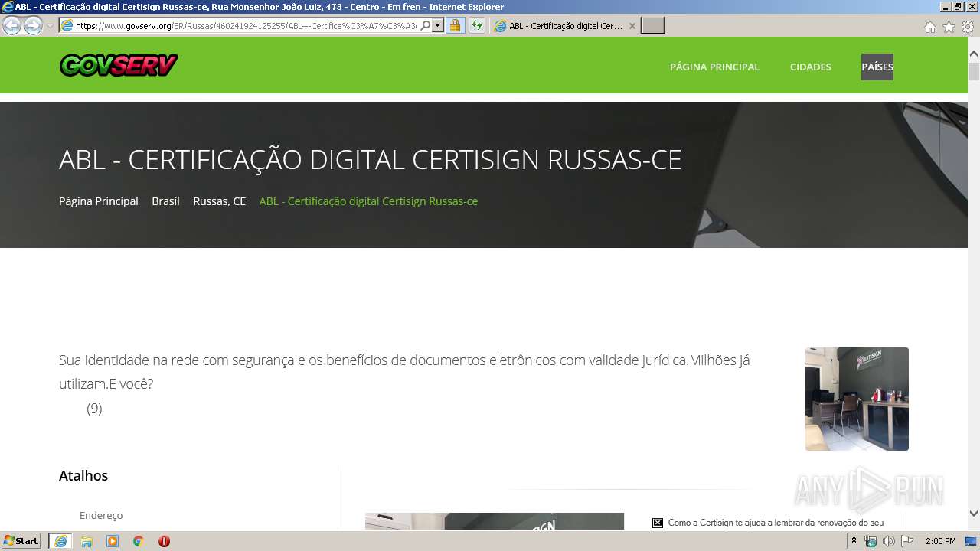Open a new blank tab
Screen dimensions: 980x551
pos(652,26)
